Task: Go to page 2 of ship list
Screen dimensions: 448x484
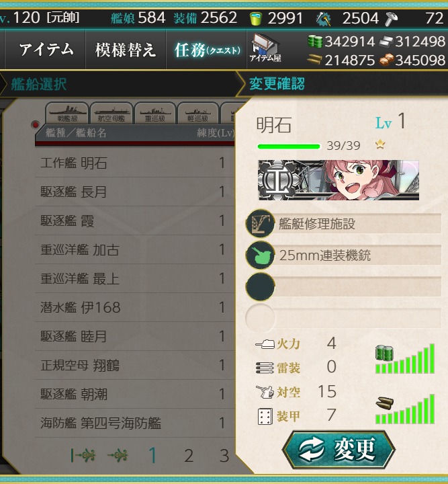Action: click(189, 456)
